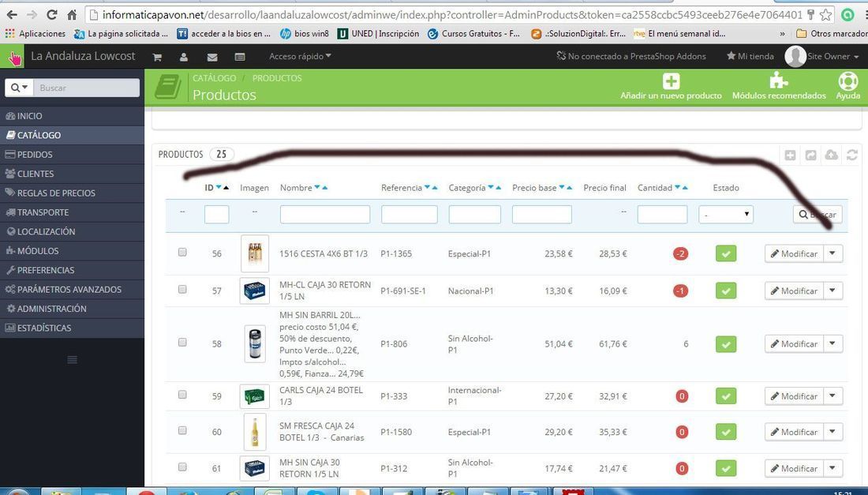868x495 pixels.
Task: Expand actions arrow beside Modificar for product 59
Action: (832, 396)
